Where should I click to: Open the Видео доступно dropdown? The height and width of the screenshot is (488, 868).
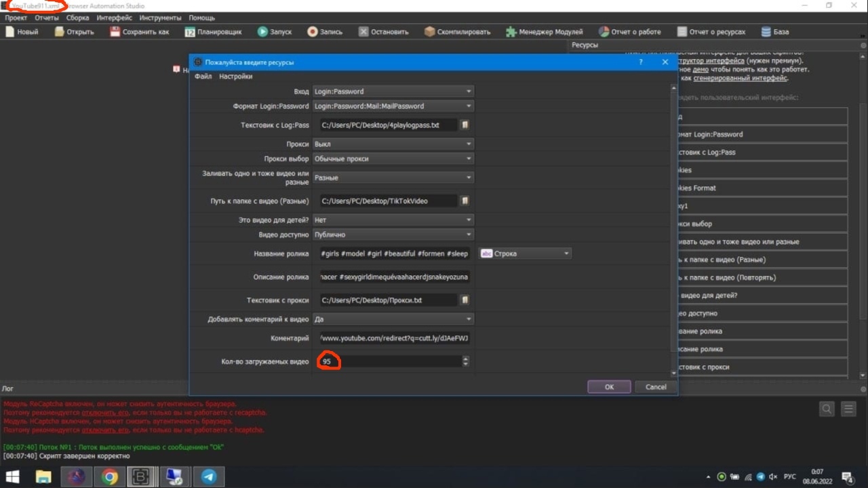point(393,235)
